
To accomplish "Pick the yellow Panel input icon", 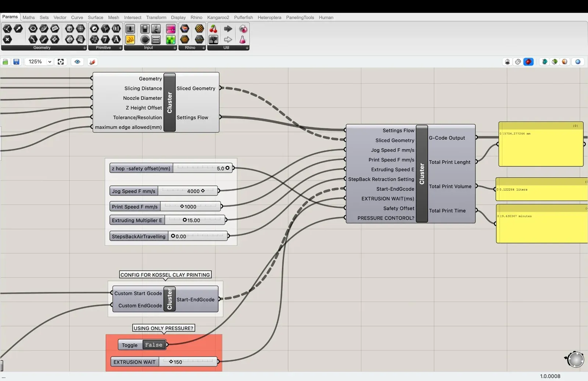I will [x=130, y=39].
